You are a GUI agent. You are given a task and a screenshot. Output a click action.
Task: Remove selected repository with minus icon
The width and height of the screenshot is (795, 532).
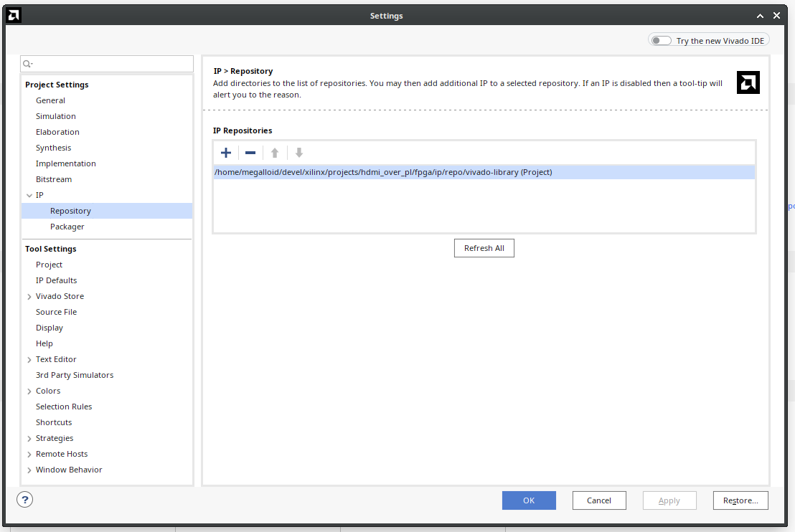tap(250, 153)
